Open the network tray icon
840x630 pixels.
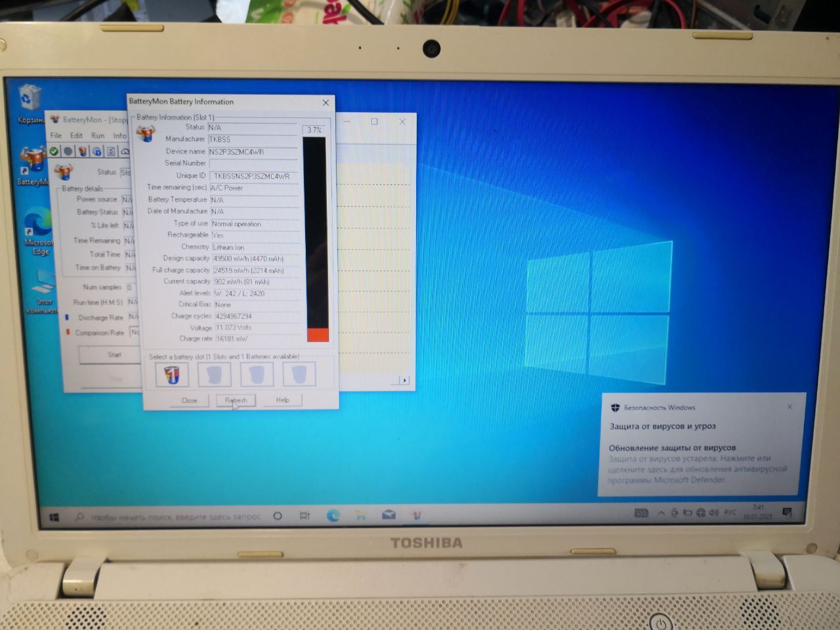click(700, 513)
